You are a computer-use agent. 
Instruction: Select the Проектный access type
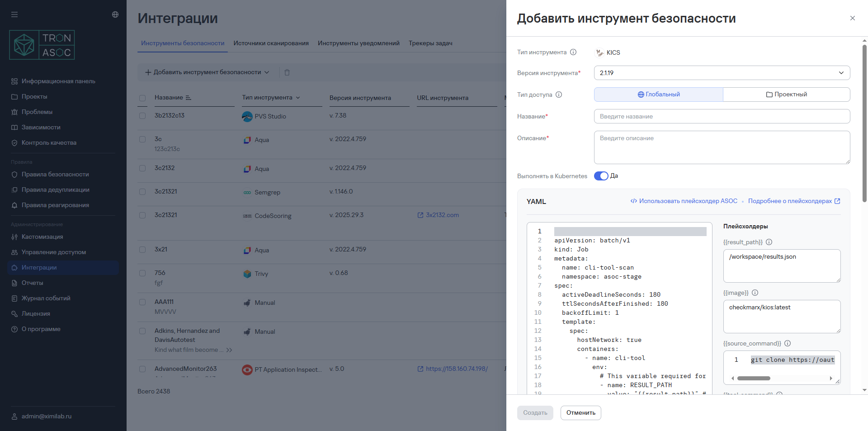pos(786,95)
